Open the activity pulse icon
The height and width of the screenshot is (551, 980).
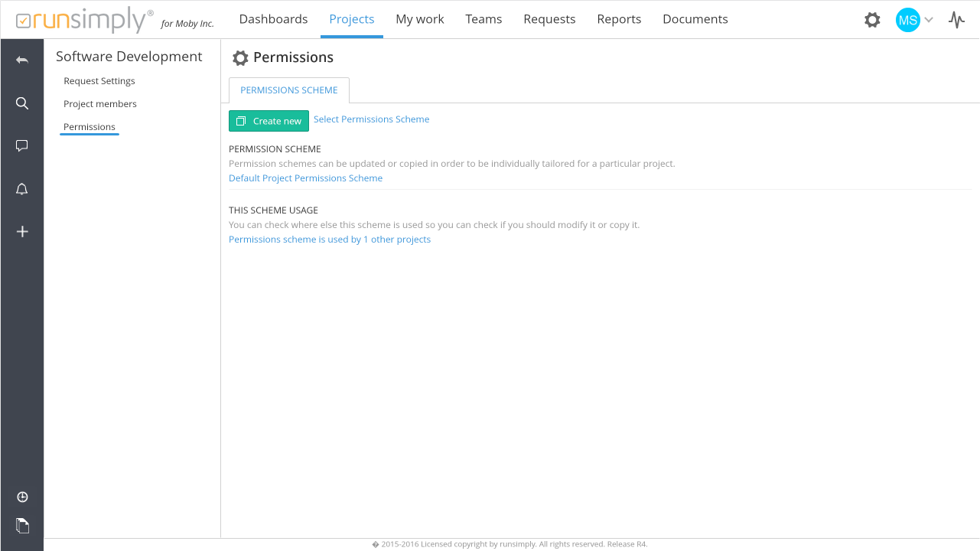[x=956, y=20]
